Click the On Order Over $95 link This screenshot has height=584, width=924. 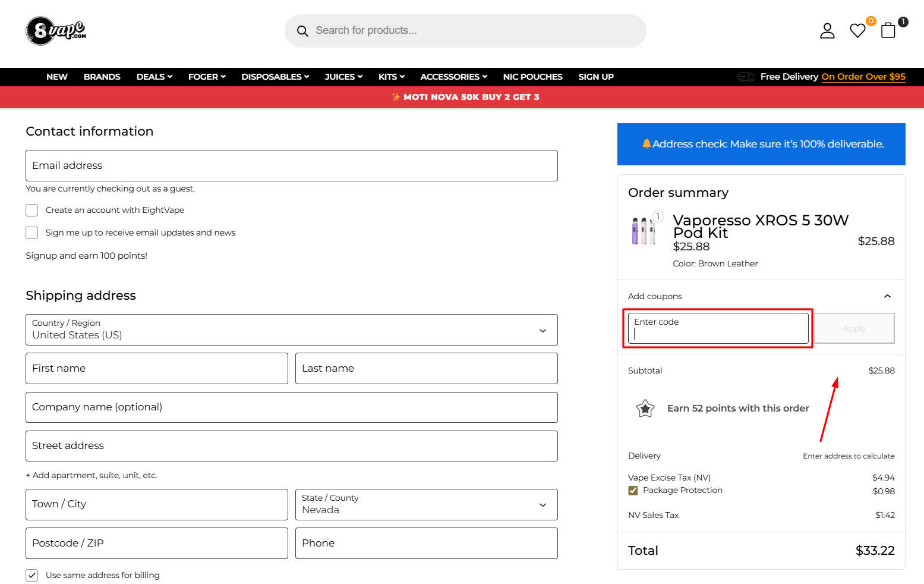tap(863, 77)
